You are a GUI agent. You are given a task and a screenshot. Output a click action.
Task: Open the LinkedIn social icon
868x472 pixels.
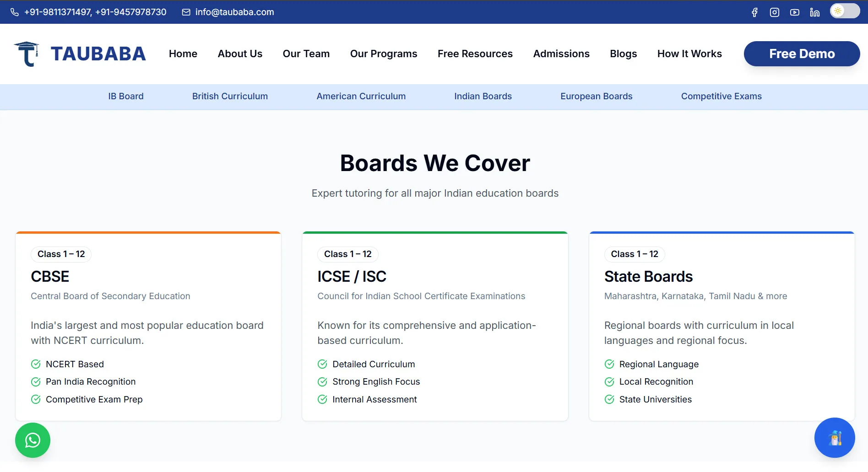(815, 12)
